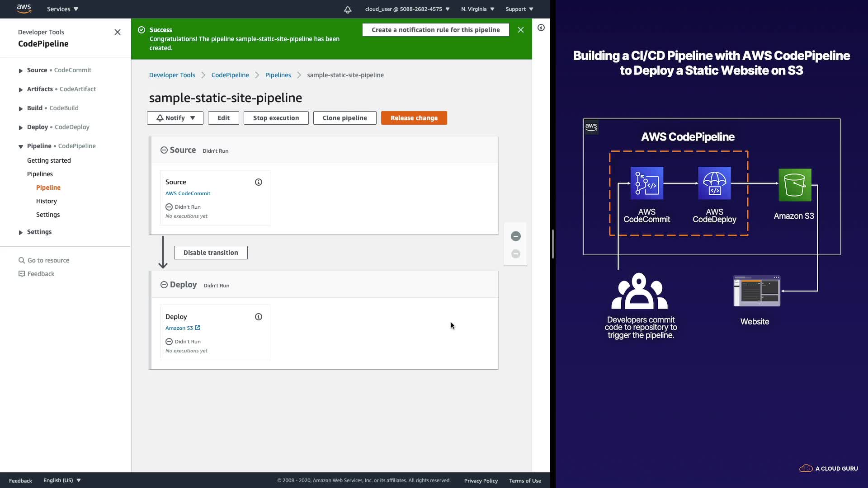Select History in the sidebar

pyautogui.click(x=47, y=201)
